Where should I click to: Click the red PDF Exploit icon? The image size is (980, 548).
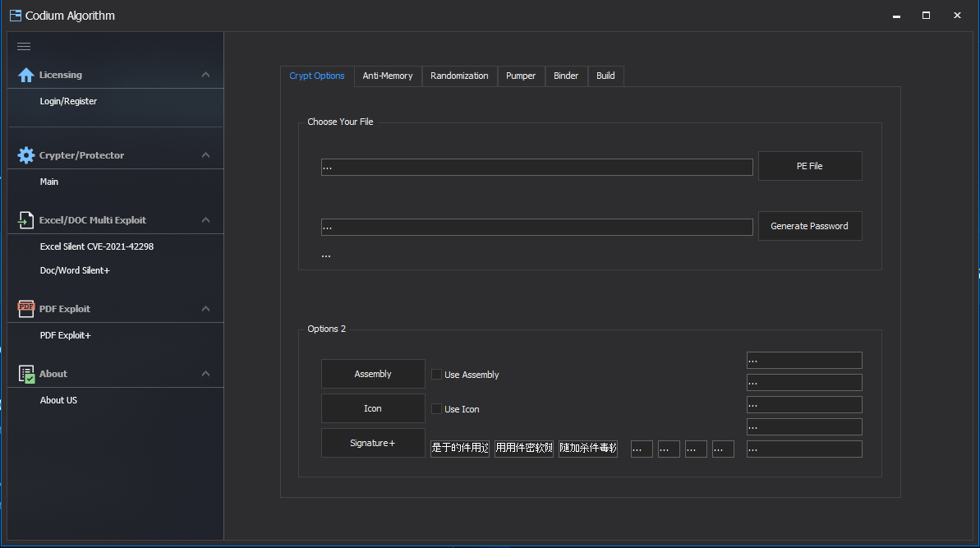pos(25,308)
